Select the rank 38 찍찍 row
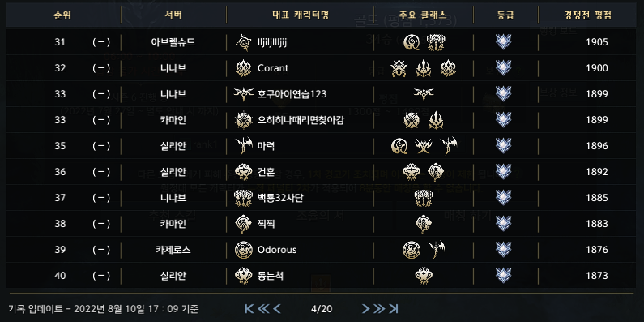The height and width of the screenshot is (322, 644). (321, 224)
